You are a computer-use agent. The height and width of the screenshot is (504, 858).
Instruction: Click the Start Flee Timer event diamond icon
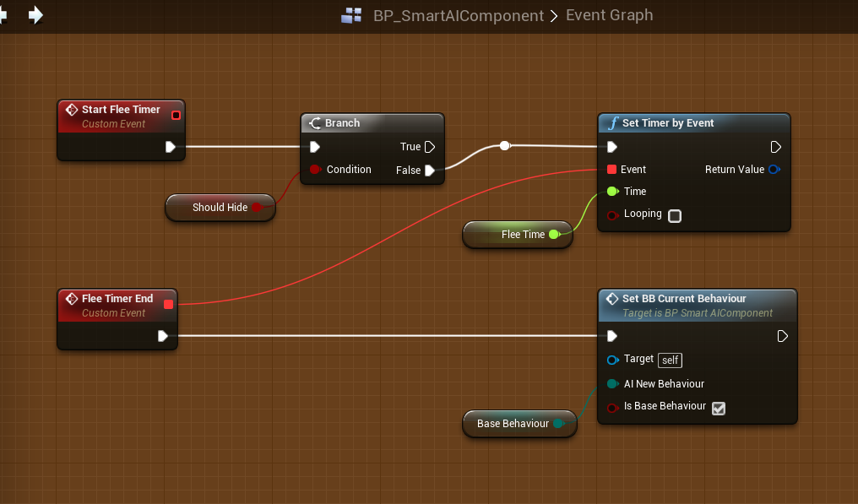point(72,110)
